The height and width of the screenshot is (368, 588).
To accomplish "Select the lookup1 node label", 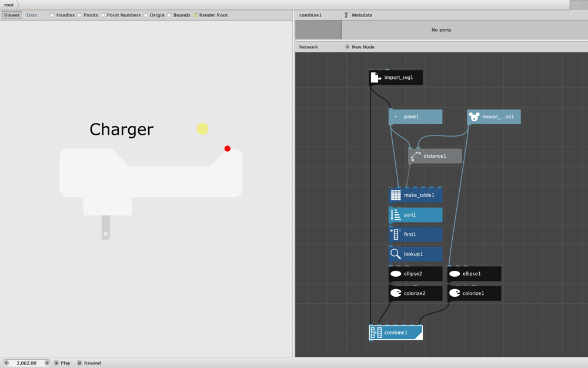I will click(x=413, y=254).
